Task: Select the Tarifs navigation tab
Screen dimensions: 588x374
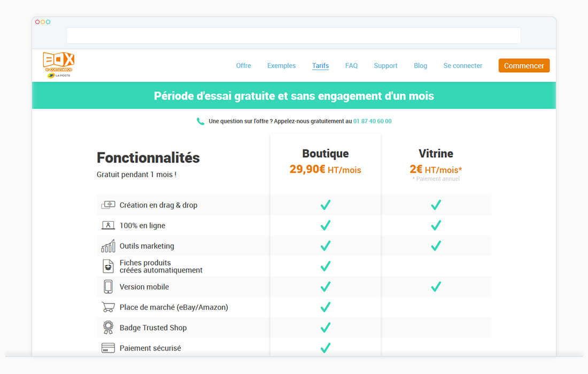Action: pos(320,66)
